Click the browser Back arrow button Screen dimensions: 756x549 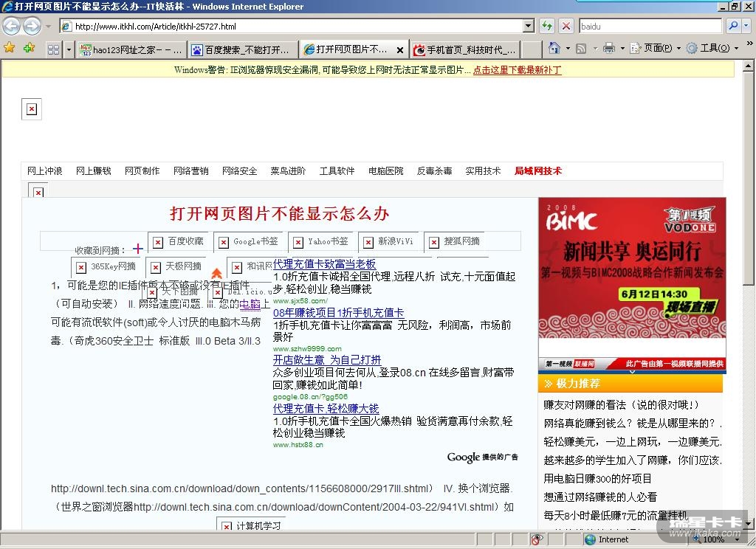12,26
